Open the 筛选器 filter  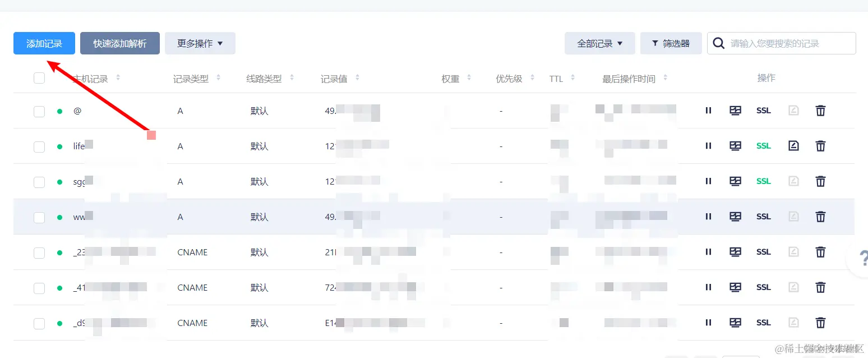click(671, 43)
